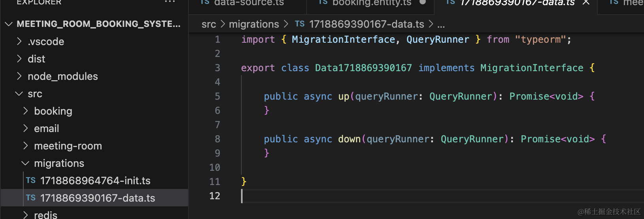Click TS icon of 1718868964764-init.ts file

(x=31, y=181)
